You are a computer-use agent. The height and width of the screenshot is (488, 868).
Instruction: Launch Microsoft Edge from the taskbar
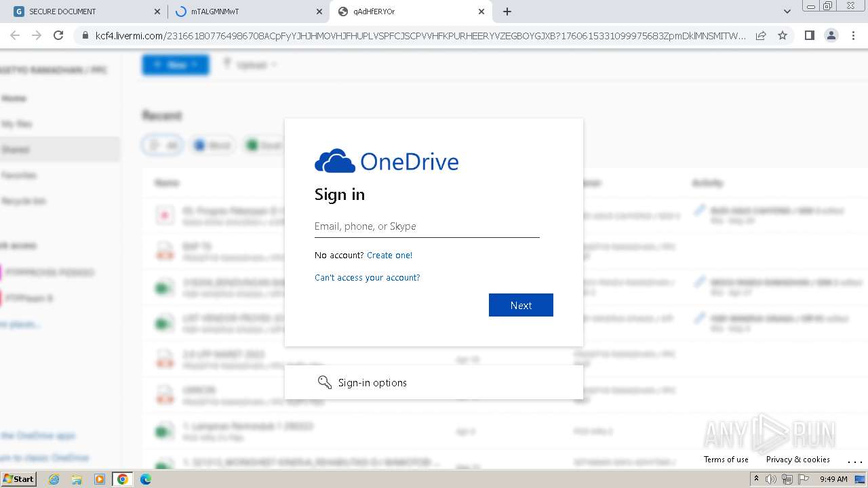click(146, 479)
